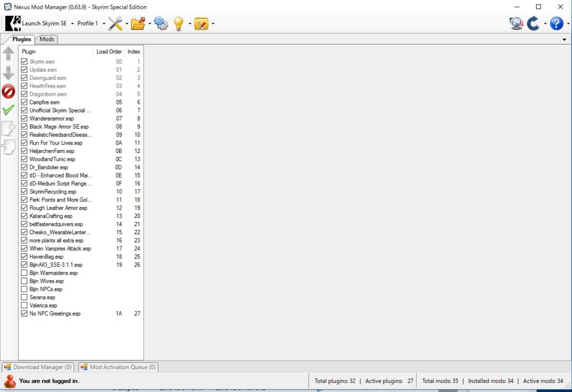572x392 pixels.
Task: Select the Skyrim.esm row
Action: (x=81, y=61)
